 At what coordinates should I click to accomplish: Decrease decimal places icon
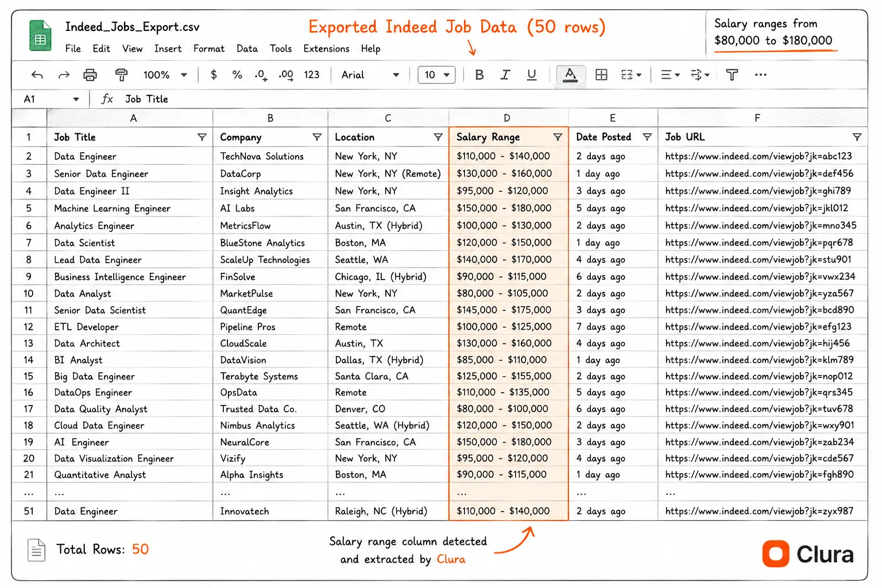261,75
